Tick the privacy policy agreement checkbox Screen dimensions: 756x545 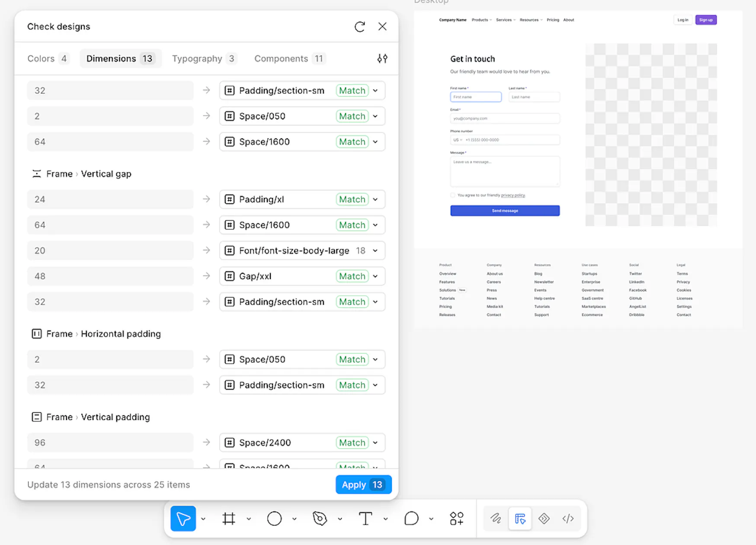coord(453,196)
